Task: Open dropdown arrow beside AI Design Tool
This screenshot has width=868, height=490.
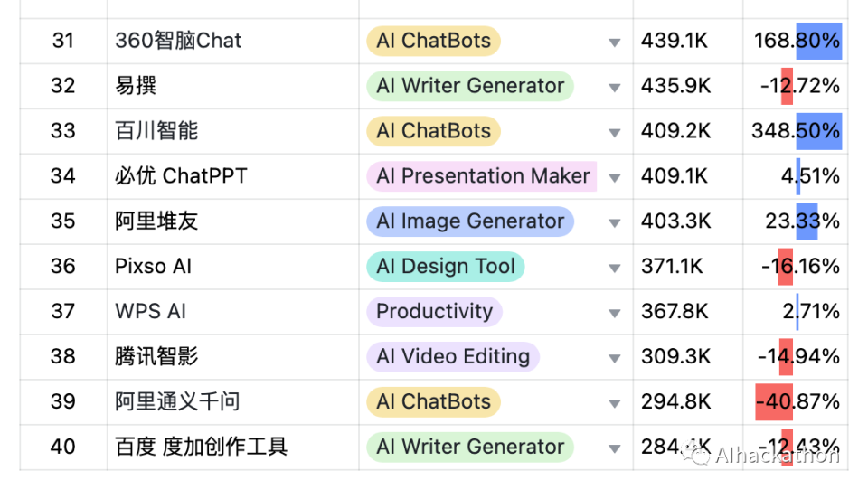Action: coord(615,269)
